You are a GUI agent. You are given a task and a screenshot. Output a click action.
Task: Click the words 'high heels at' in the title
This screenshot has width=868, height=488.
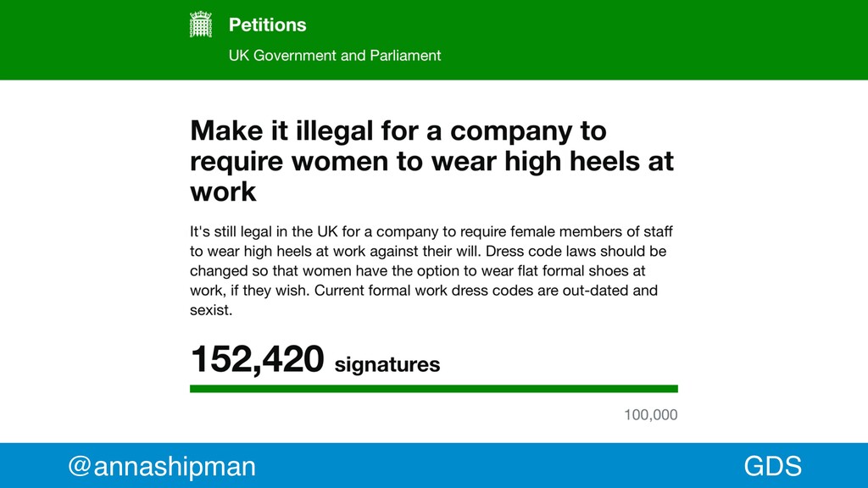coord(589,162)
